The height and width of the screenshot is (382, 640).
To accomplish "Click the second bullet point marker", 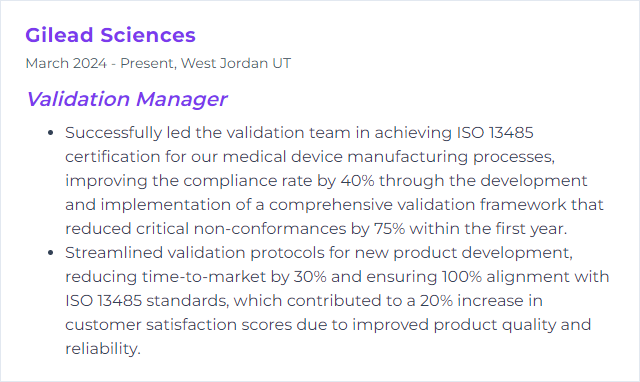I will coord(51,253).
